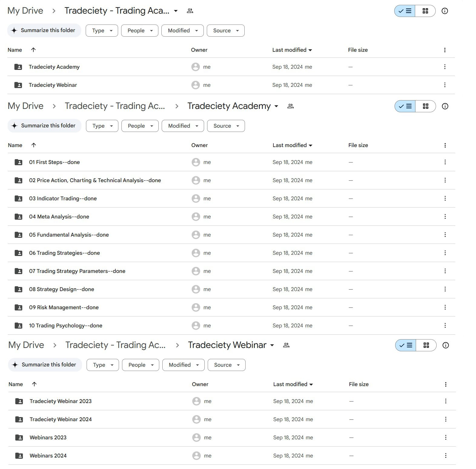Open more options for 03 Indicator Trading--done
This screenshot has width=476, height=469.
(445, 198)
